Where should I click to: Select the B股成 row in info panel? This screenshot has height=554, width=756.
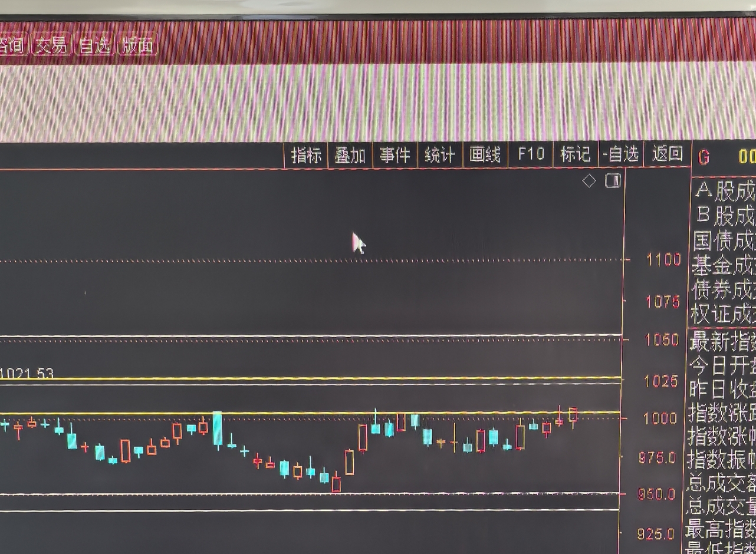coord(726,216)
